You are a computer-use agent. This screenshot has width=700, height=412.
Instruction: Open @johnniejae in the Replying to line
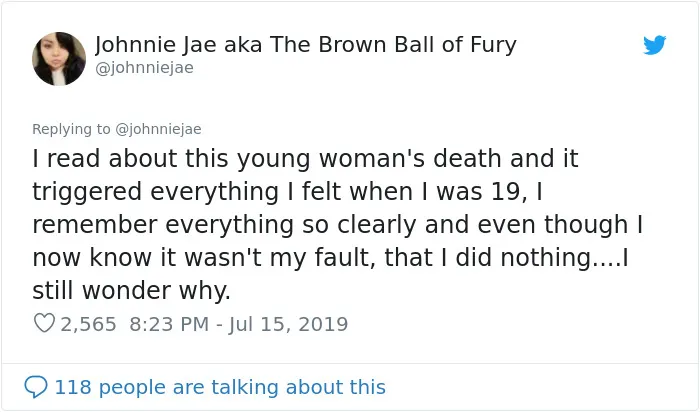(158, 129)
